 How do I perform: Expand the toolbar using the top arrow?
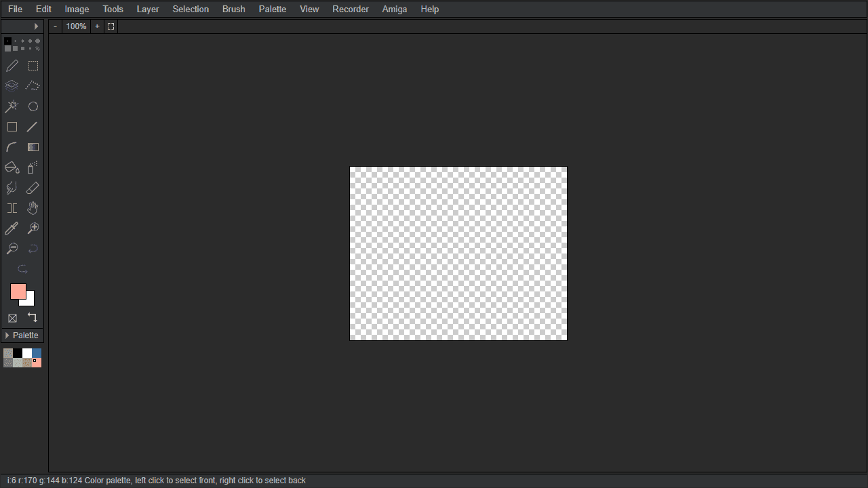[x=36, y=26]
